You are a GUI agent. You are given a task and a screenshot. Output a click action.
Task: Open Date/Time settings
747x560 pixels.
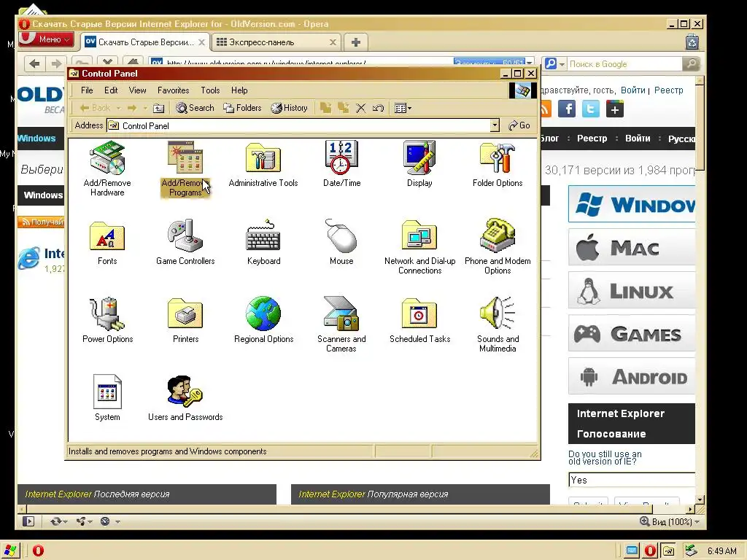341,163
